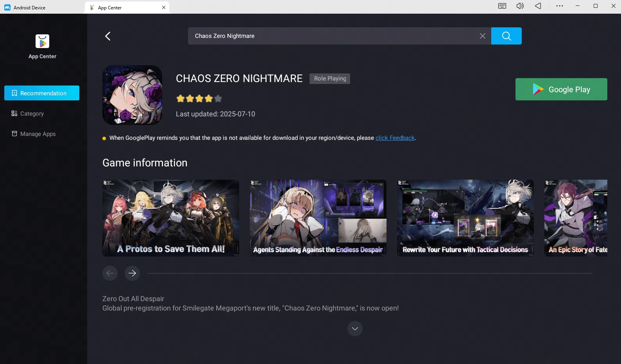Show next screenshots with right arrow button
The image size is (621, 364).
pos(132,273)
